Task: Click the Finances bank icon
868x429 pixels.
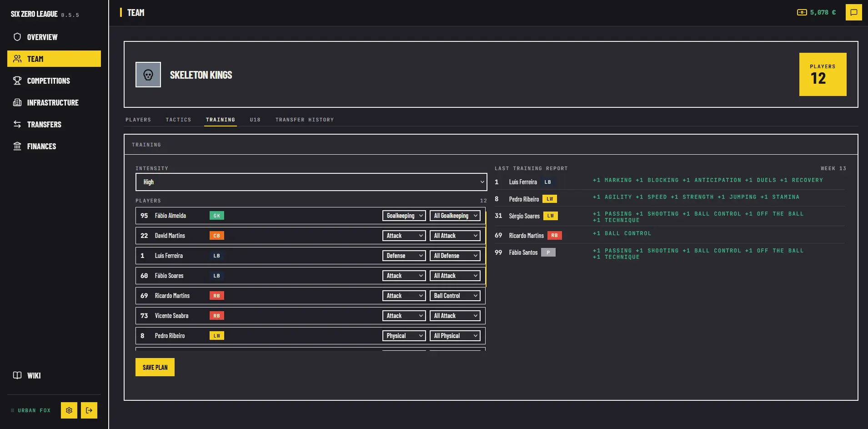Action: click(17, 146)
